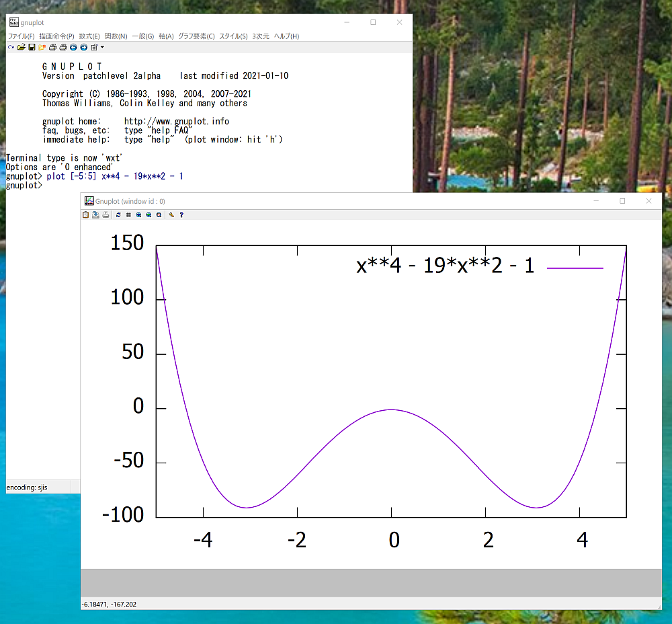Toggle curve visibility via the x**4 legend entry
Screen dimensions: 672x624
tap(445, 267)
